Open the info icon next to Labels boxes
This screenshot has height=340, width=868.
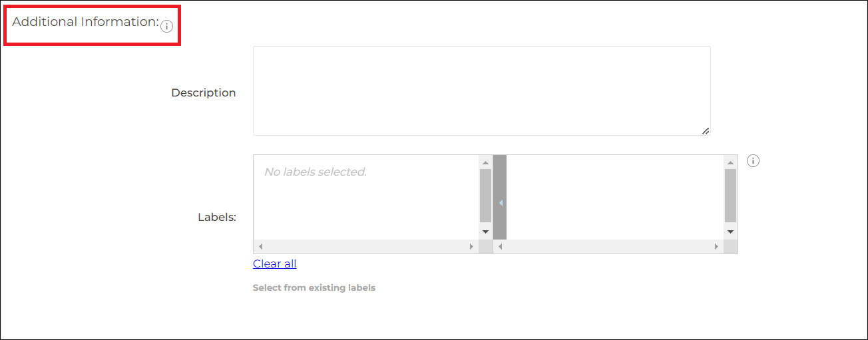(753, 160)
